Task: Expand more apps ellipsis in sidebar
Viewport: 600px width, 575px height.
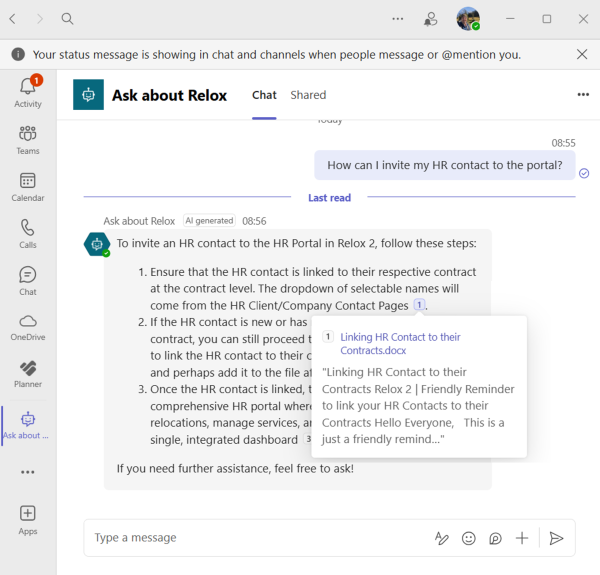Action: 28,472
